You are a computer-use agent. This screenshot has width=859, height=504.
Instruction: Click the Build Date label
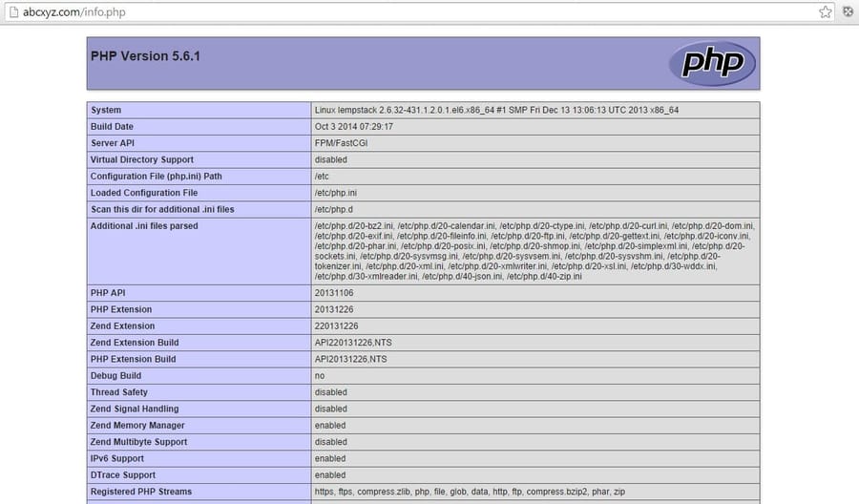[x=112, y=127]
